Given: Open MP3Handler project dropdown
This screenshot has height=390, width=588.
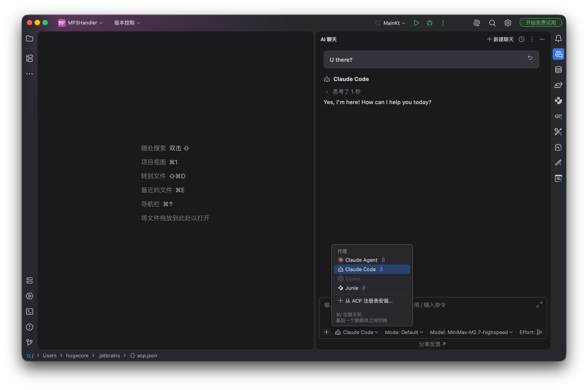Looking at the screenshot, I should [80, 23].
